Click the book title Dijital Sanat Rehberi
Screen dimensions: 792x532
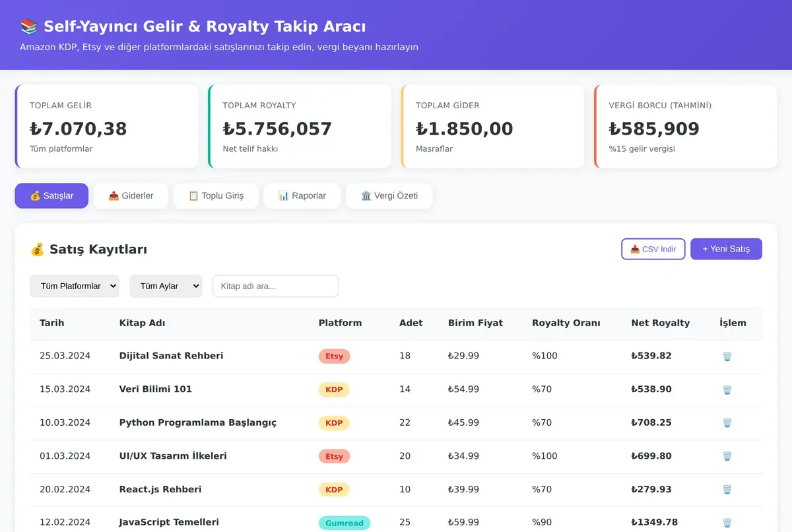(171, 356)
